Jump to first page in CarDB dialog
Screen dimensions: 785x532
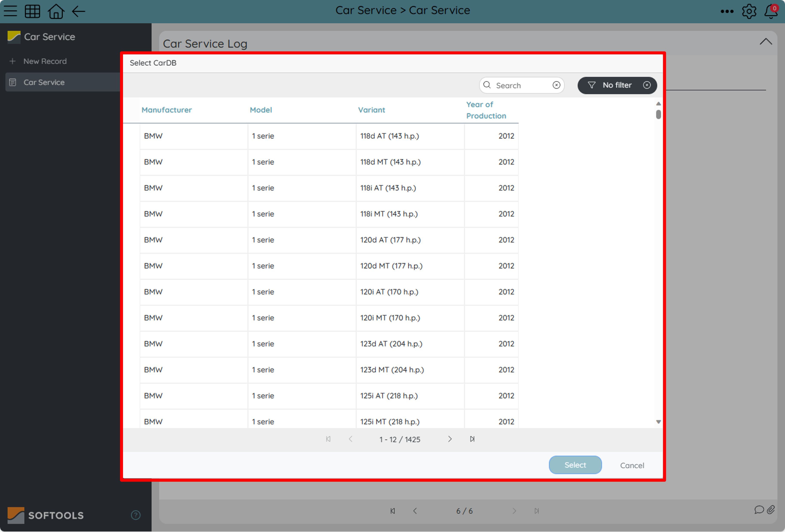coord(328,439)
